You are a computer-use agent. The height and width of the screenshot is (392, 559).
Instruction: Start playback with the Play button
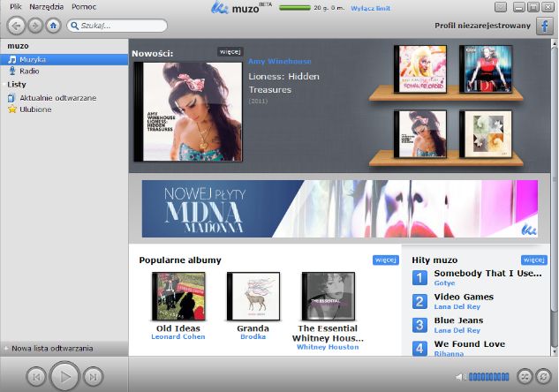pos(64,376)
